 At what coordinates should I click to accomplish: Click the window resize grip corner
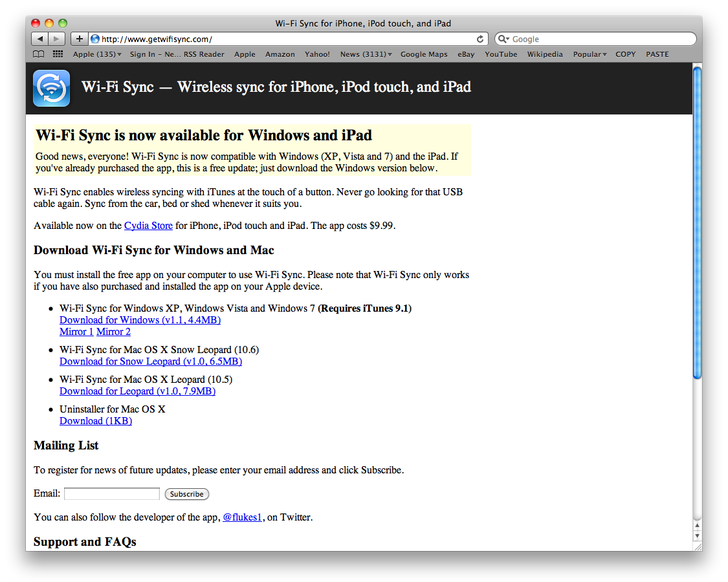(698, 546)
